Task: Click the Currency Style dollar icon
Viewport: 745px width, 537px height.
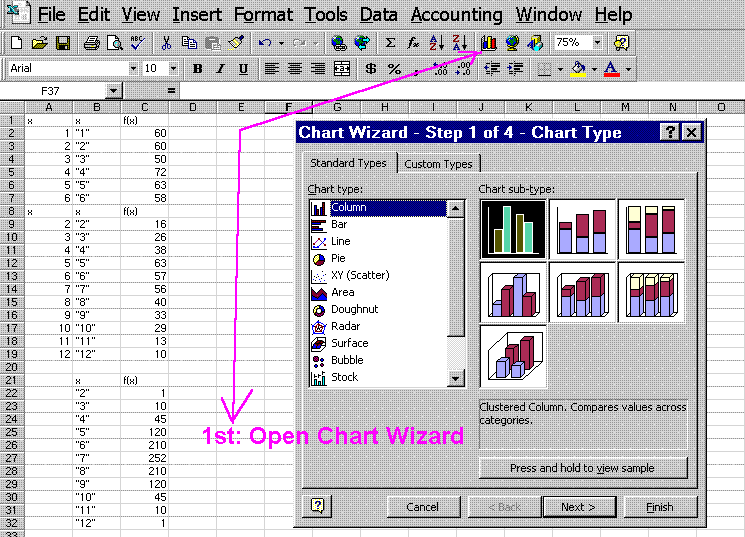Action: pos(371,69)
